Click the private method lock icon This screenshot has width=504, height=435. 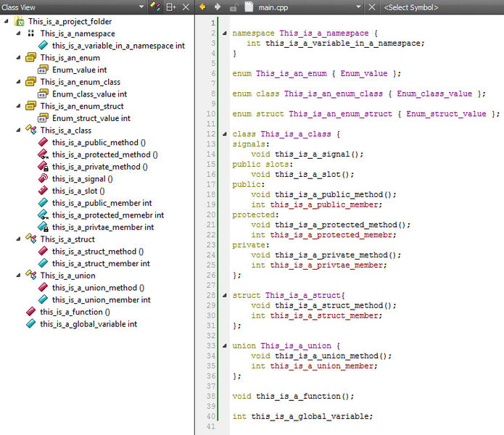pos(43,167)
